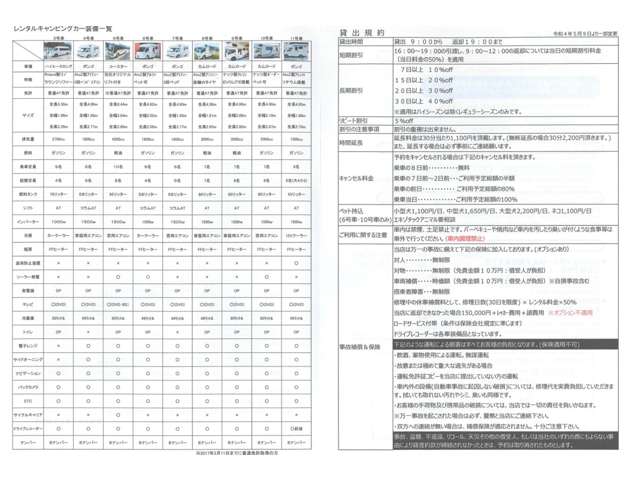Select the ドライブレコーダー row label in the equipment table
Screen dimensions: 640x480
coord(28,429)
